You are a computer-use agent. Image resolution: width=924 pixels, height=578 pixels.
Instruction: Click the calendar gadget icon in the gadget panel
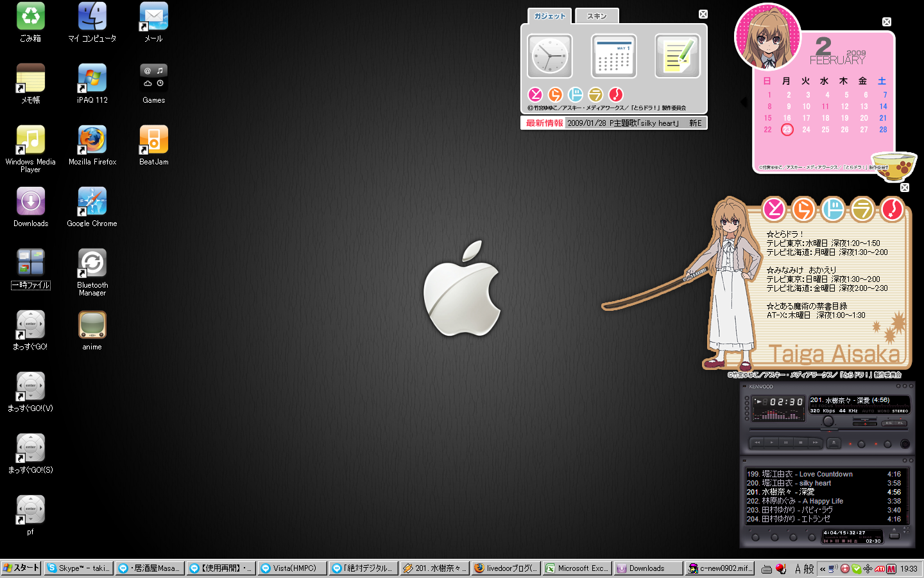pos(614,57)
